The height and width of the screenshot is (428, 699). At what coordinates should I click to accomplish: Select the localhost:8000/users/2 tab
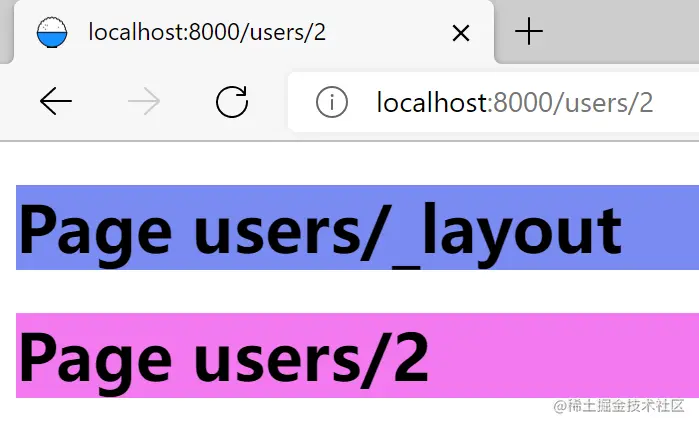tap(254, 32)
